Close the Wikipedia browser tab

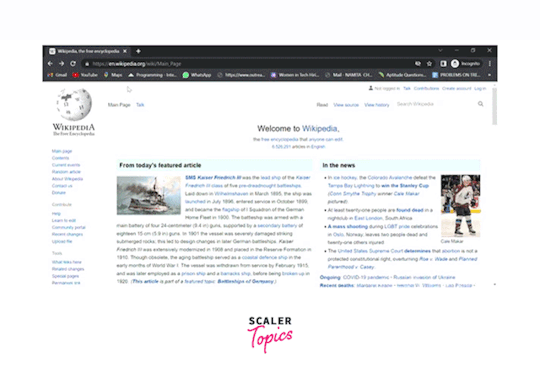coord(125,51)
